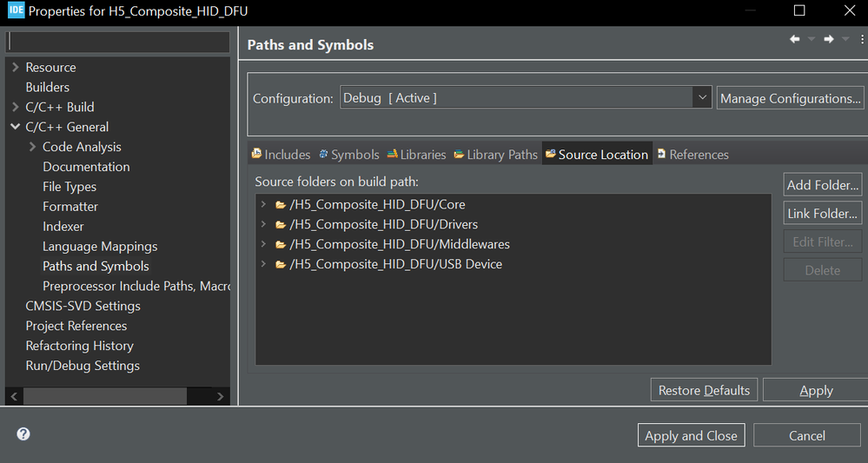
Task: Click the Apply button
Action: 816,391
